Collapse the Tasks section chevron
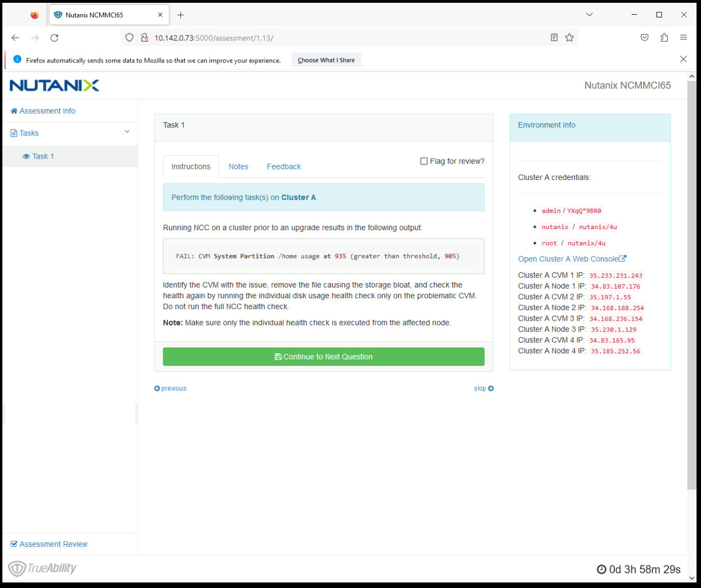 click(x=127, y=132)
